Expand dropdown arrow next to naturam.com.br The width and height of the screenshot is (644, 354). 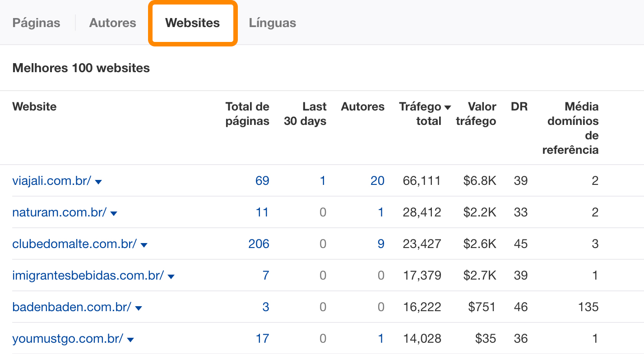coord(114,213)
